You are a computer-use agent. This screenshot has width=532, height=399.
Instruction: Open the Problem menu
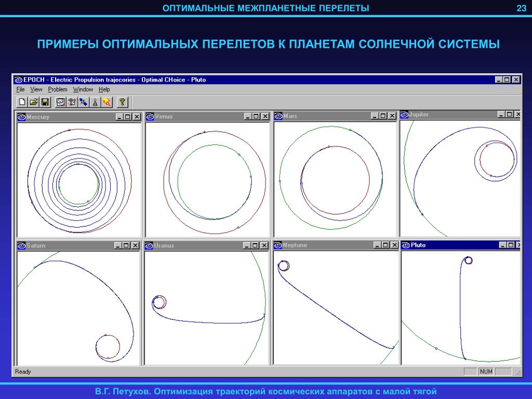(x=57, y=89)
